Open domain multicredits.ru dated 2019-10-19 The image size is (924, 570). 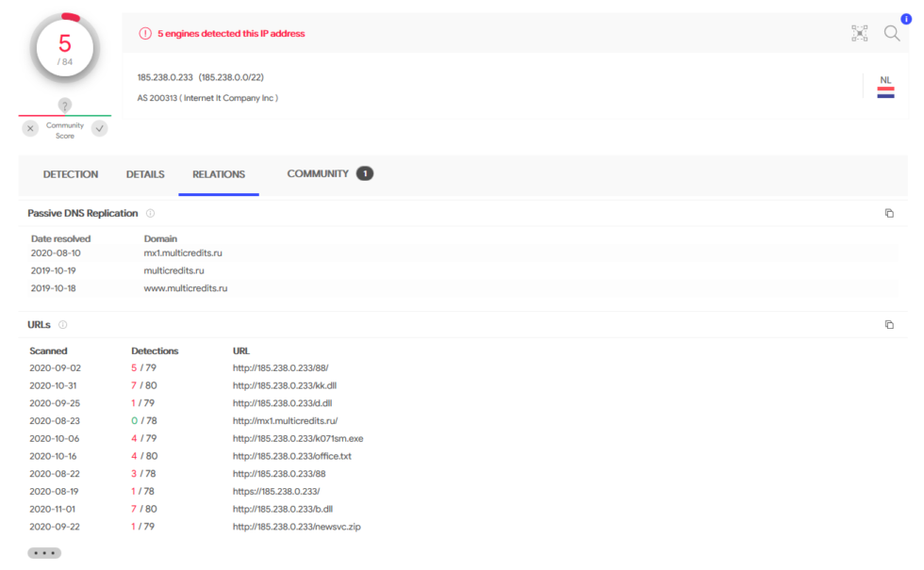173,270
